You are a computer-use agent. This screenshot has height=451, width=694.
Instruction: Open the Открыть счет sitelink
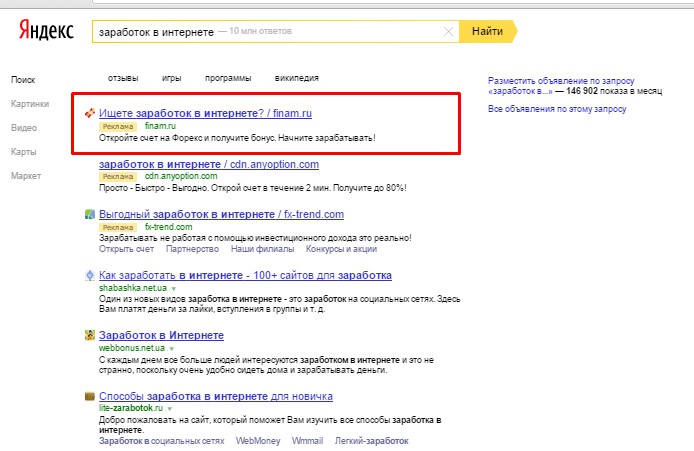[x=127, y=249]
